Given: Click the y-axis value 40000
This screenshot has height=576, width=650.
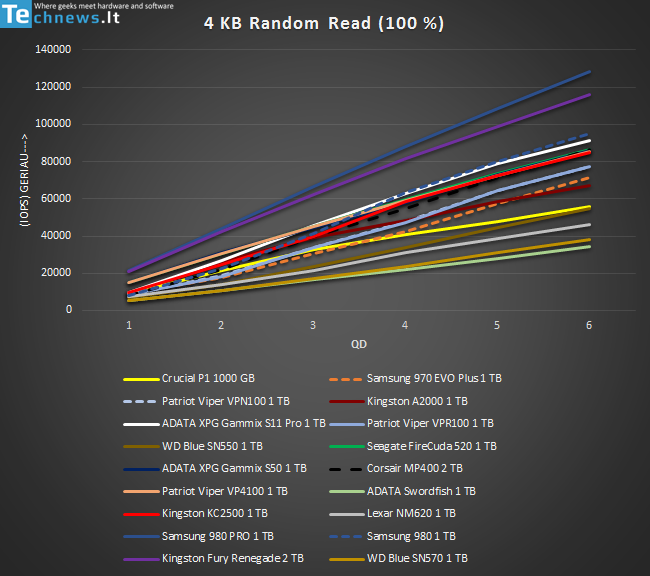Looking at the screenshot, I should coord(56,235).
